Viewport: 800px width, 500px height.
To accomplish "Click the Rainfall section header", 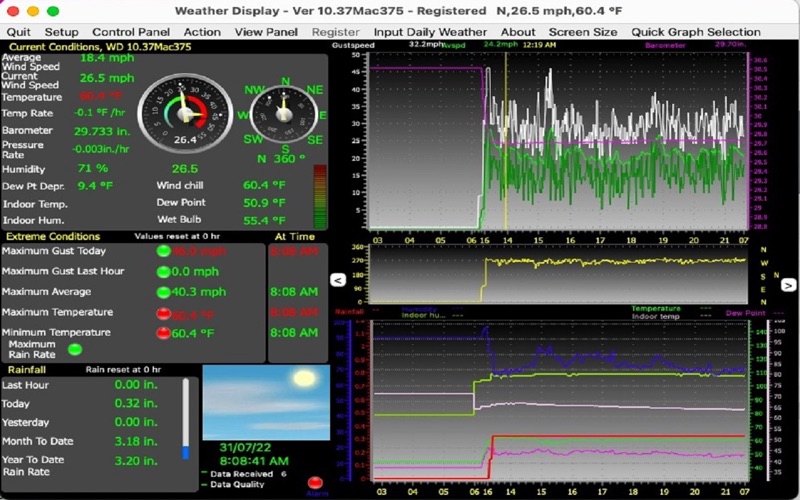I will pos(27,370).
